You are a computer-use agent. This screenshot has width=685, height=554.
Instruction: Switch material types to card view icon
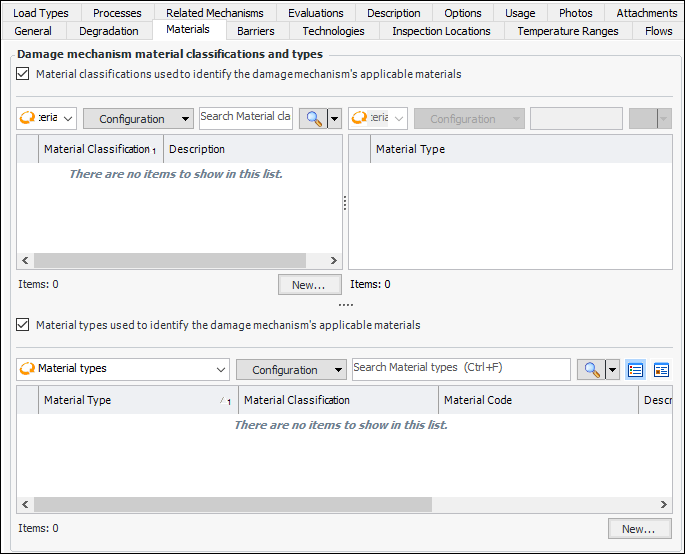pyautogui.click(x=661, y=370)
